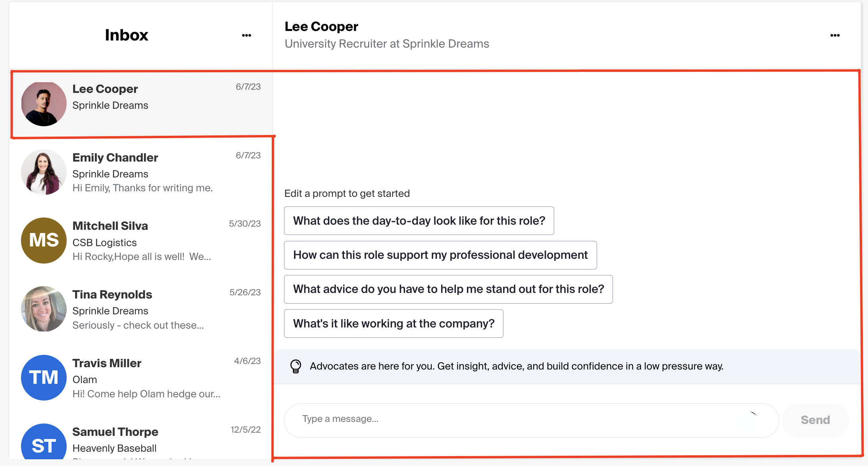
Task: Click Lee Cooper's name in the chat header
Action: [x=321, y=26]
